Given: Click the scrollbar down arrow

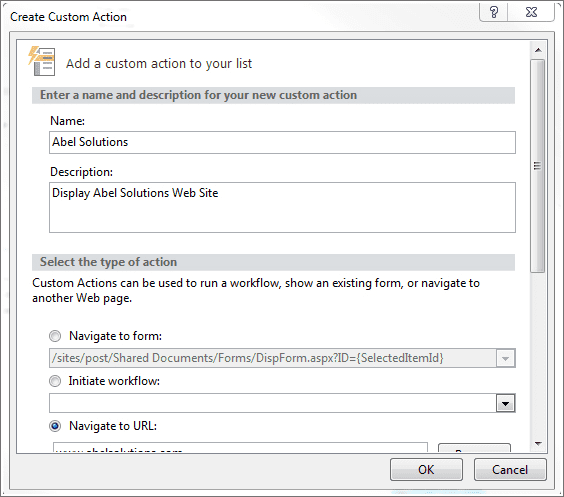Looking at the screenshot, I should pyautogui.click(x=538, y=443).
